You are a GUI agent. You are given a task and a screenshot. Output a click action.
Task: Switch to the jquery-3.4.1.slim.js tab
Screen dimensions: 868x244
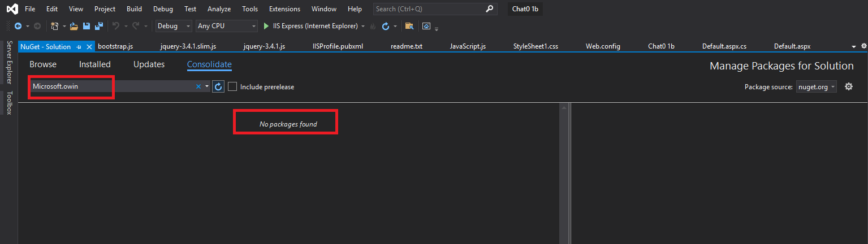coord(188,46)
